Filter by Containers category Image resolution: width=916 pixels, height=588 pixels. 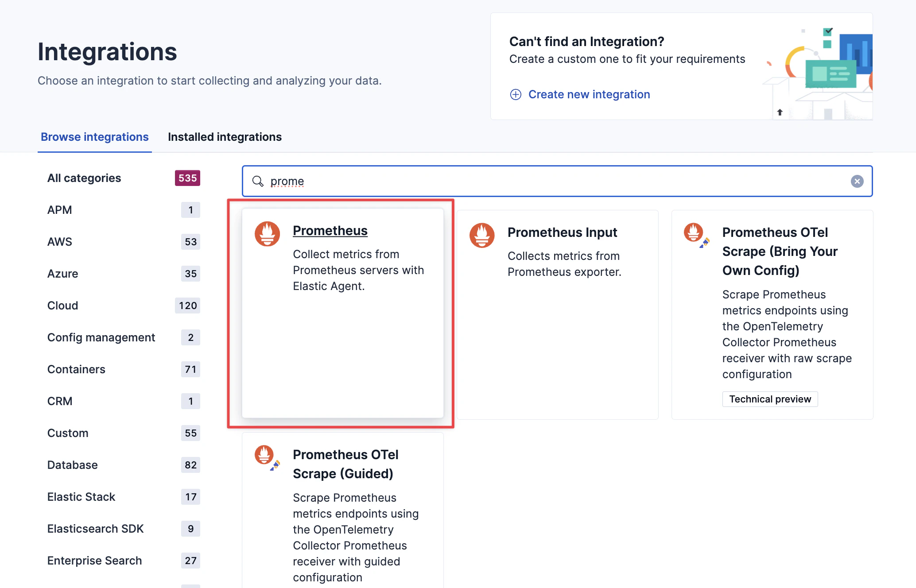[76, 369]
